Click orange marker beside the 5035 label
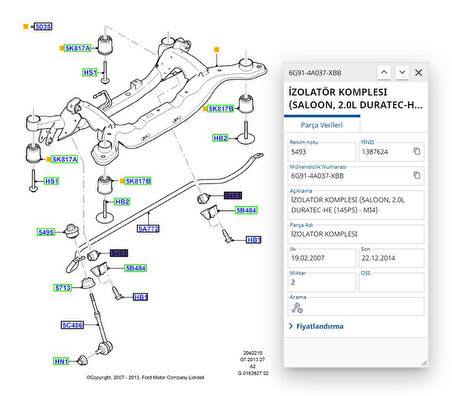This screenshot has width=452, height=396. point(26,26)
